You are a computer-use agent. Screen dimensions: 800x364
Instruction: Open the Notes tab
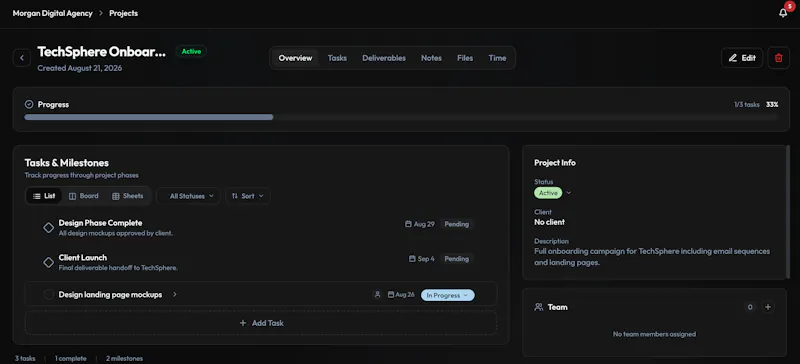(x=431, y=58)
